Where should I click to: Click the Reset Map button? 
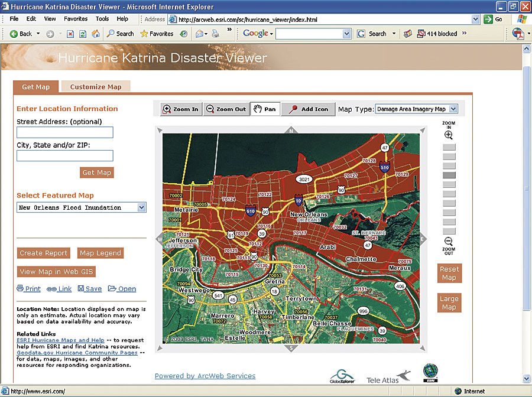coord(449,274)
